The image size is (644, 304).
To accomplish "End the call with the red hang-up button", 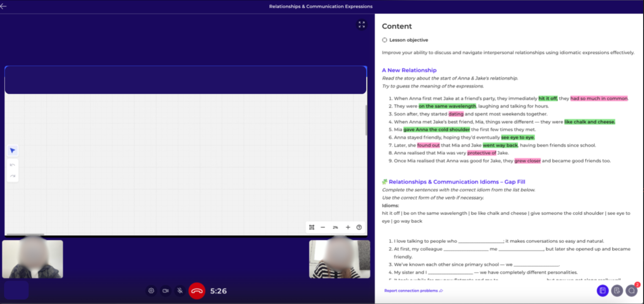I will 197,291.
